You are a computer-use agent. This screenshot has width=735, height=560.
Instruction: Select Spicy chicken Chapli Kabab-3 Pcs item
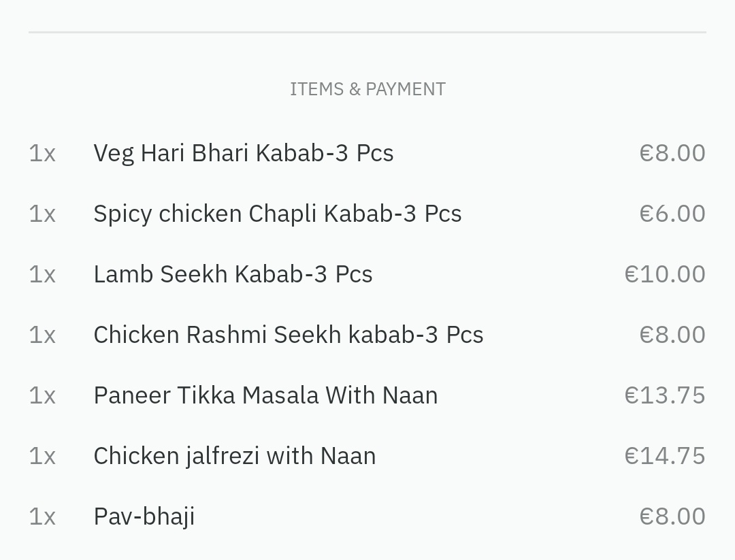tap(277, 214)
